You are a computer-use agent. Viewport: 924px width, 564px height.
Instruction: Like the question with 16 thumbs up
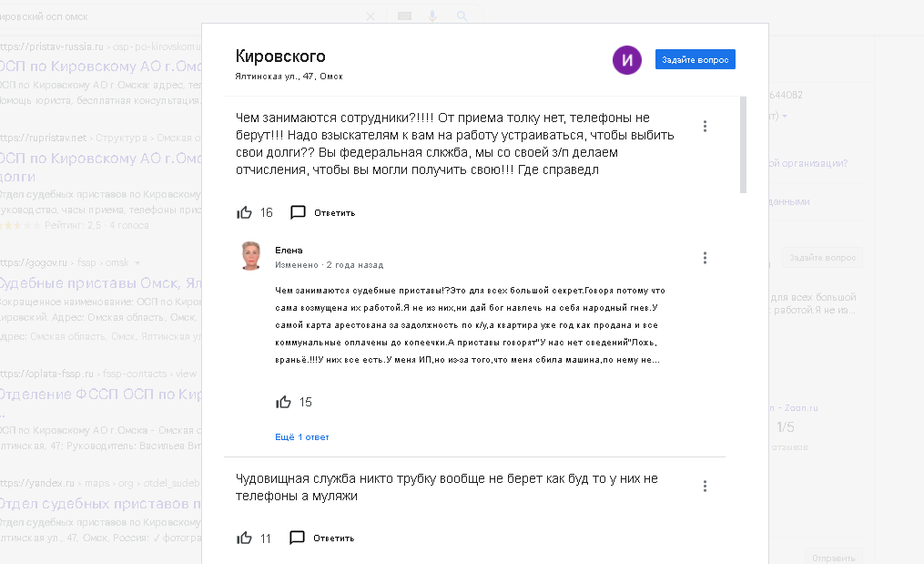(x=244, y=212)
